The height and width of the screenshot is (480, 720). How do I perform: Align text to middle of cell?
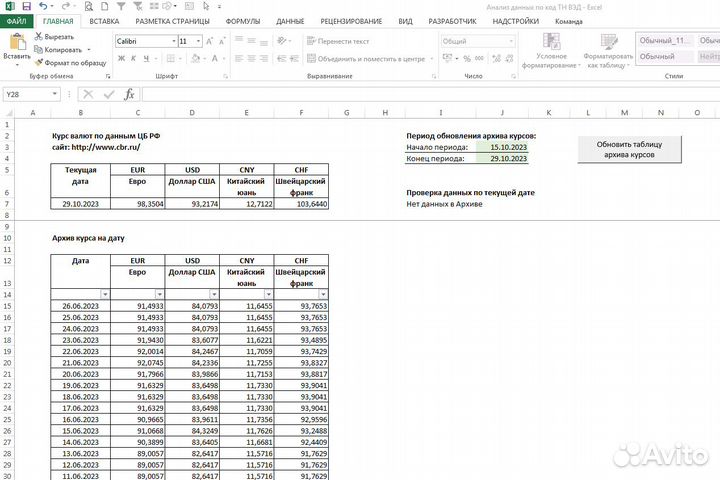coord(251,40)
